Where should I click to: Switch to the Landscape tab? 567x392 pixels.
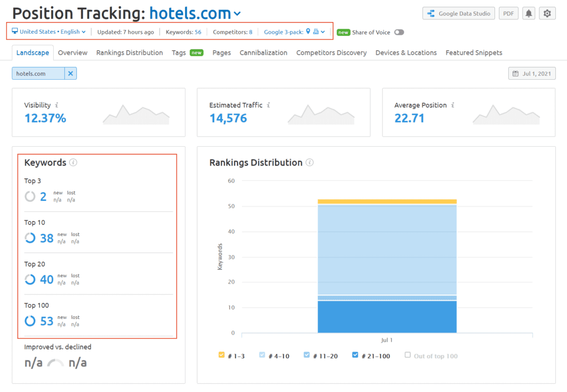coord(33,53)
